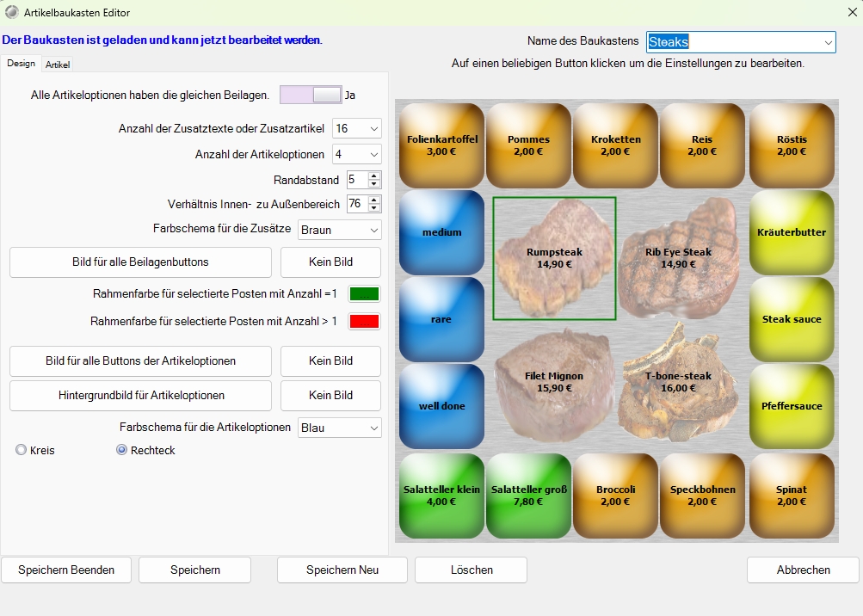Click Bild für alle Buttons der Artikeloptionen
The image size is (863, 616).
pyautogui.click(x=140, y=361)
